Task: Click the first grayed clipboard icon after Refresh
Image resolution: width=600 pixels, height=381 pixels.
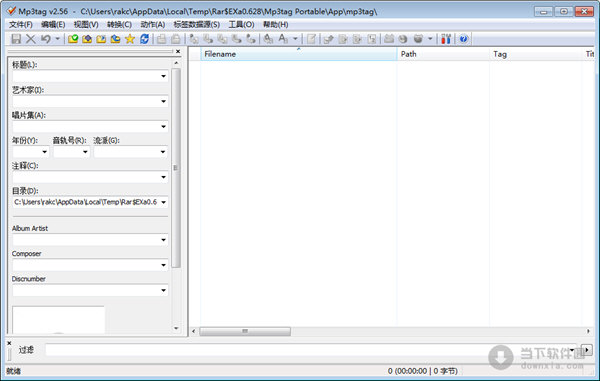Action: pos(161,39)
